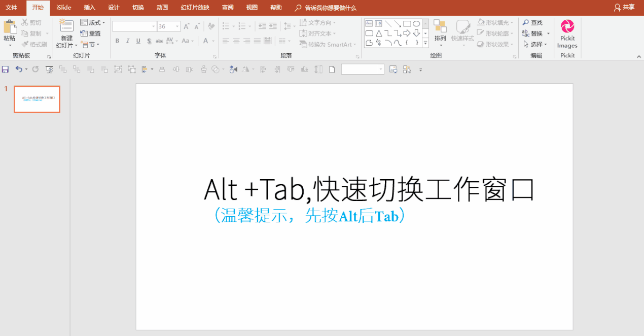
Task: Open the iSlide ribbon tab
Action: 63,8
